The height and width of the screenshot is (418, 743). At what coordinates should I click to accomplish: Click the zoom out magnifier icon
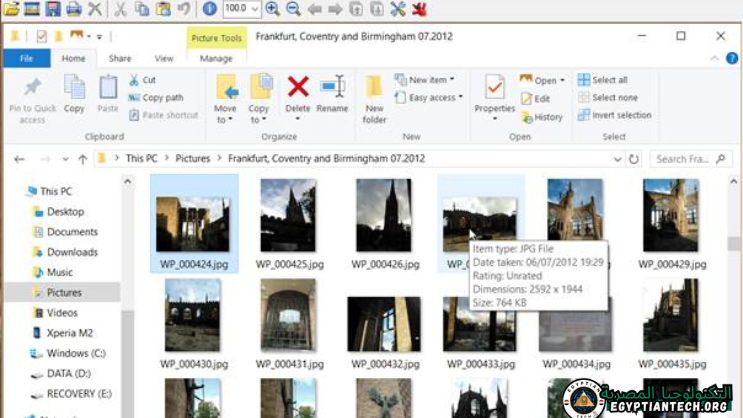point(293,9)
